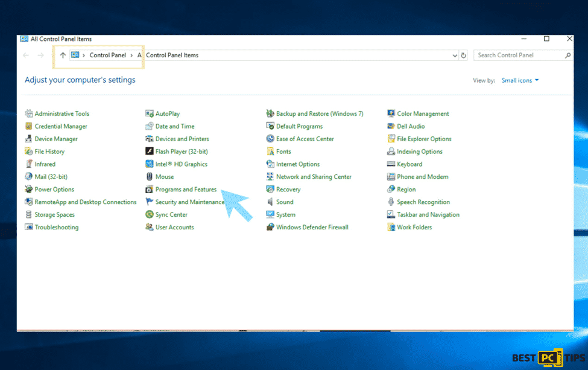588x370 pixels.
Task: Click the Flash Player icon
Action: [149, 152]
